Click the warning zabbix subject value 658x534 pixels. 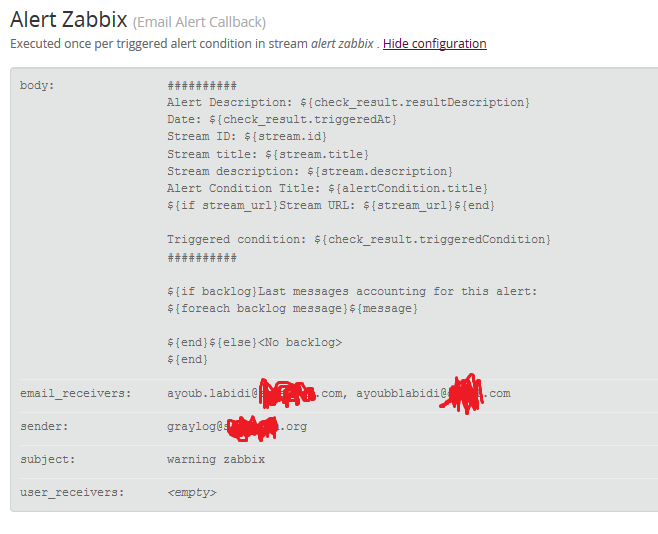216,460
